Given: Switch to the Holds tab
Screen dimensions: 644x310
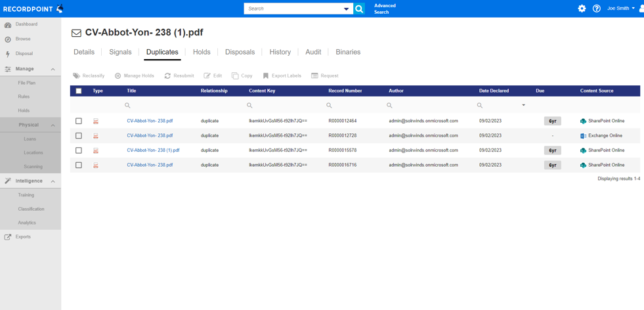Looking at the screenshot, I should pyautogui.click(x=202, y=53).
